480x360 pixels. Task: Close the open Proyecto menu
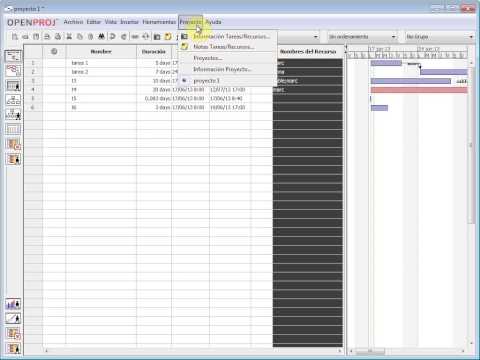190,22
